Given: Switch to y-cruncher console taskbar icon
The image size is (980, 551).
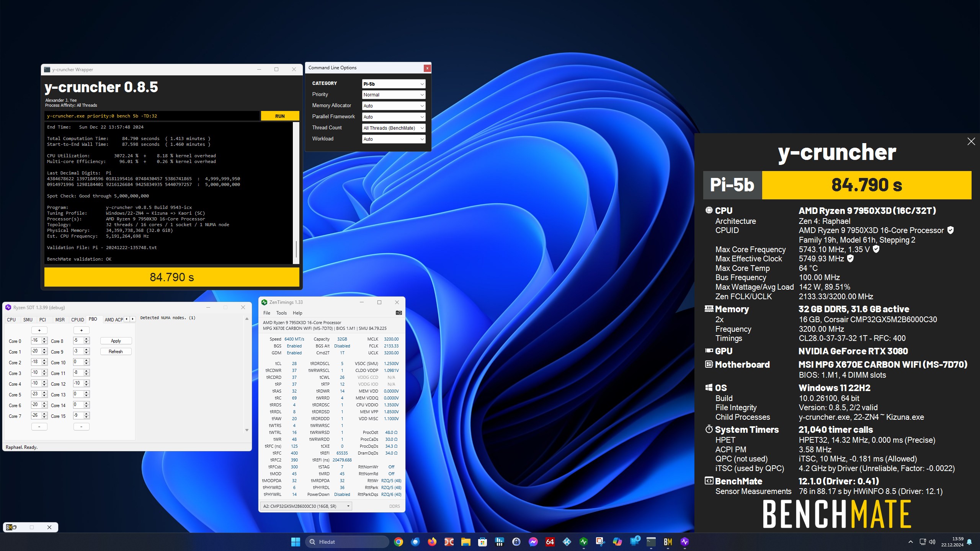Looking at the screenshot, I should 651,542.
